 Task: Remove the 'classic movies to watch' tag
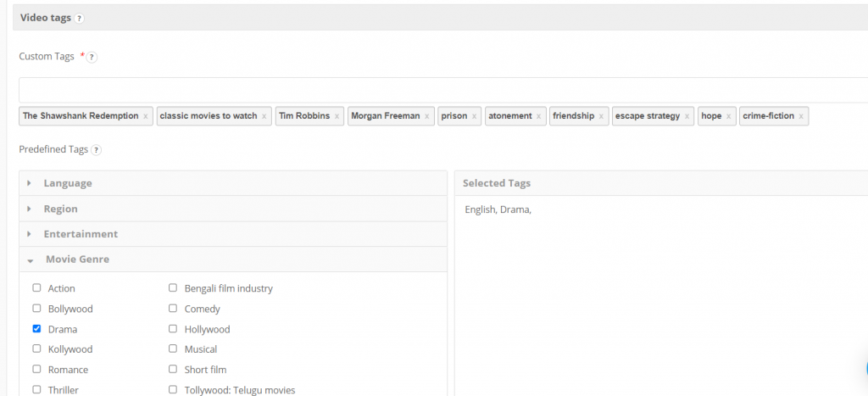pyautogui.click(x=264, y=116)
